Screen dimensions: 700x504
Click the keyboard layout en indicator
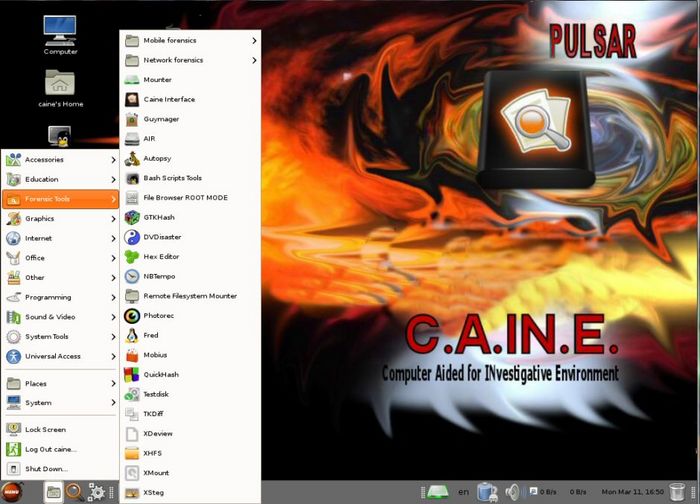[x=463, y=492]
